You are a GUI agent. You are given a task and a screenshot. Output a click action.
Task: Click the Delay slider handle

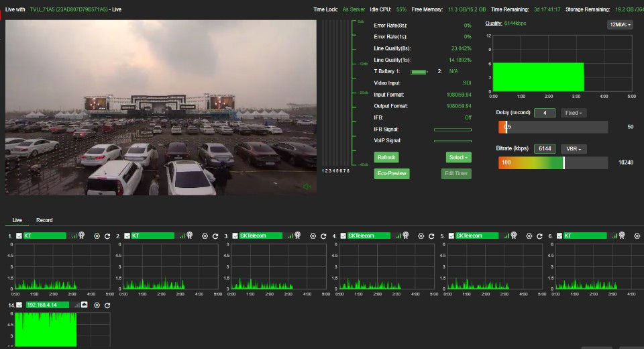506,127
